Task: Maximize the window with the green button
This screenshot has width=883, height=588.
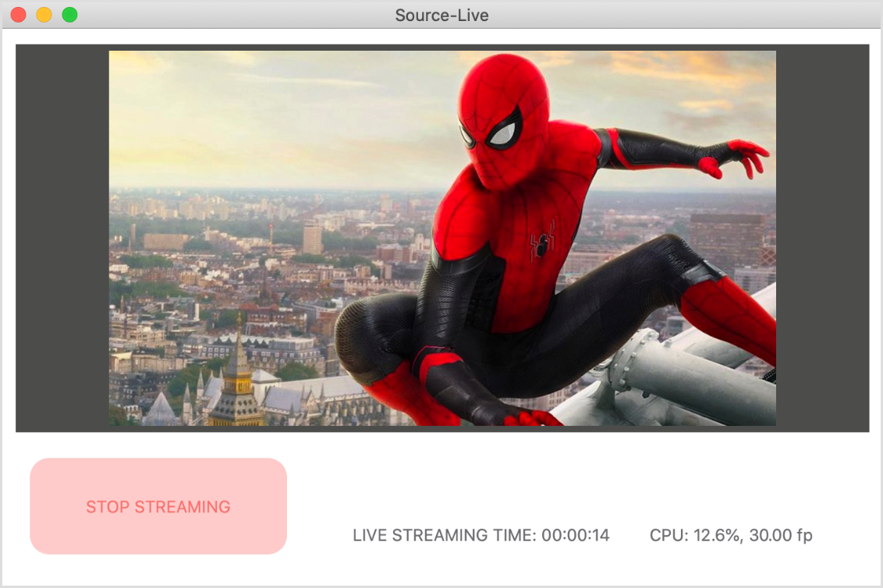Action: (69, 15)
